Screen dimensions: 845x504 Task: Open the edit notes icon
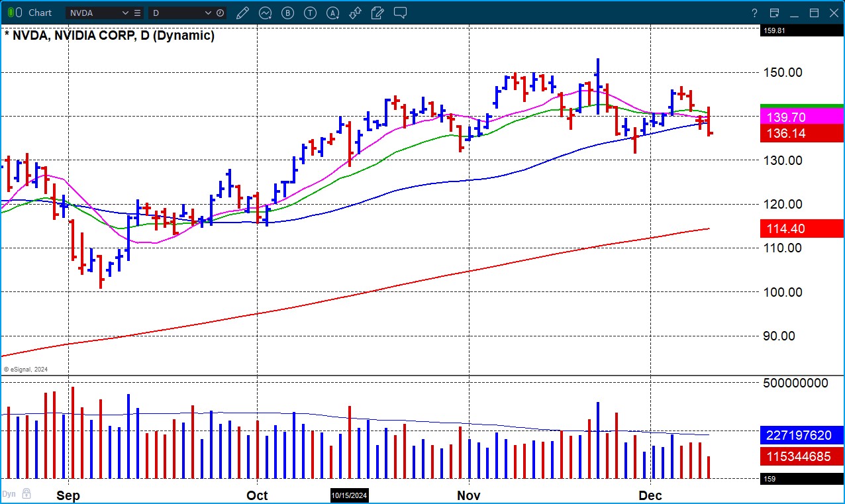pyautogui.click(x=377, y=13)
